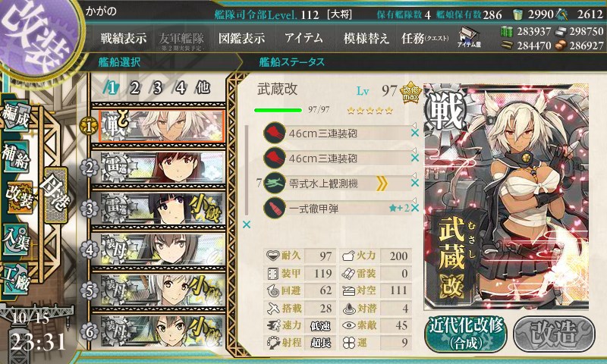Click the アイテム屋 shop icon
This screenshot has height=364, width=607.
point(469,37)
